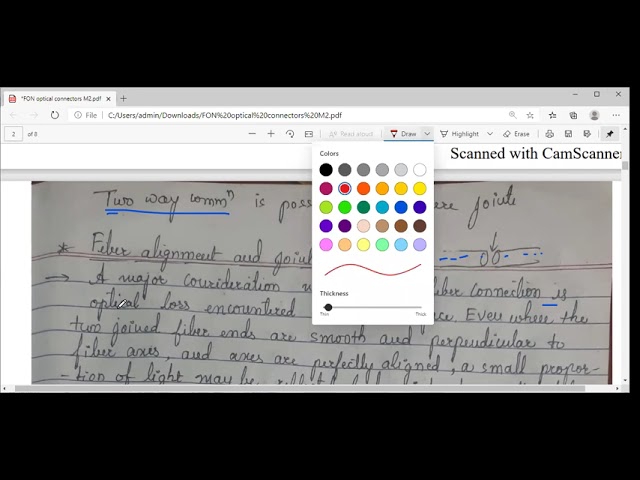The width and height of the screenshot is (640, 480).
Task: Click the page number input field
Action: [13, 134]
